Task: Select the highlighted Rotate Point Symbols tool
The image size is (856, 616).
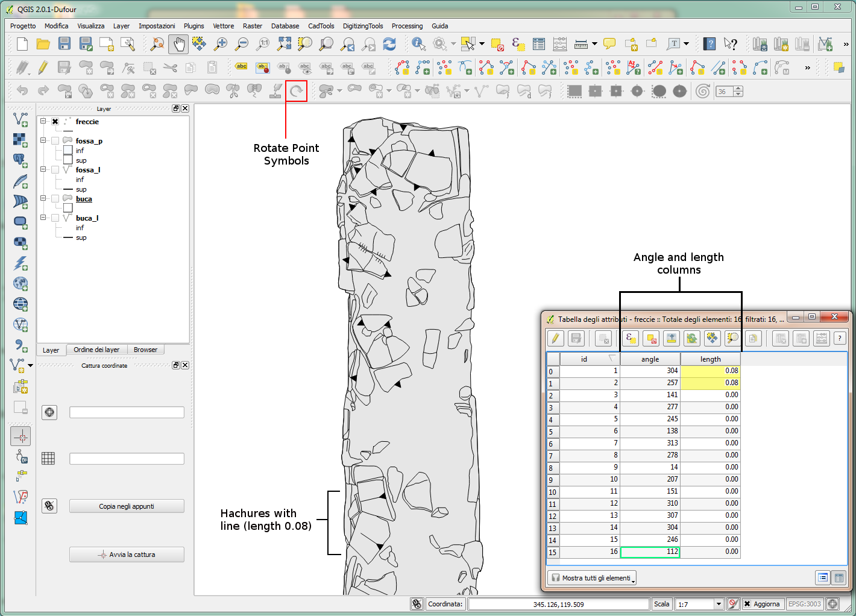Action: point(297,91)
